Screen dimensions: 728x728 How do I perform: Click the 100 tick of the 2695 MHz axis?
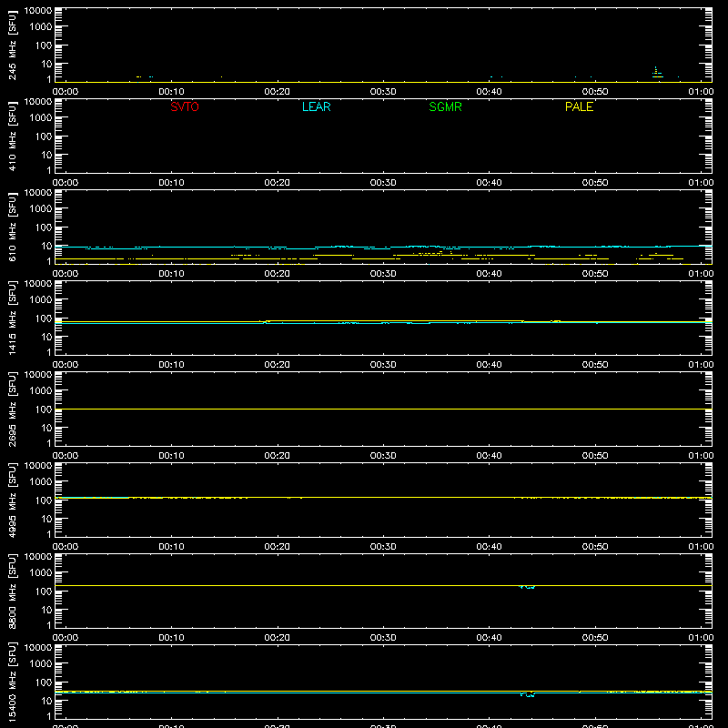(44, 409)
